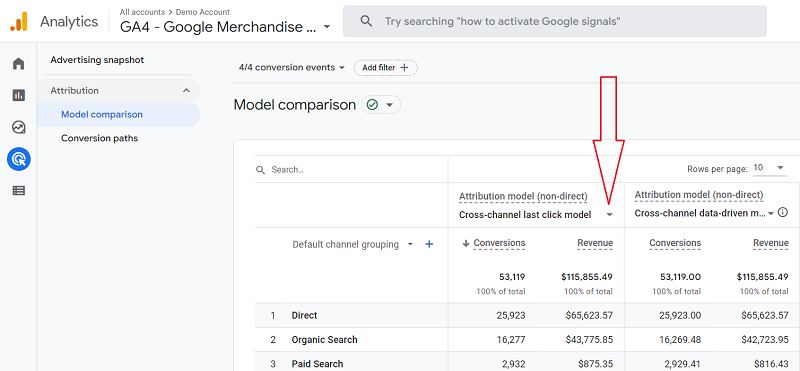Click the value 16,277 in Organic Search row
800x371 pixels.
click(x=511, y=340)
